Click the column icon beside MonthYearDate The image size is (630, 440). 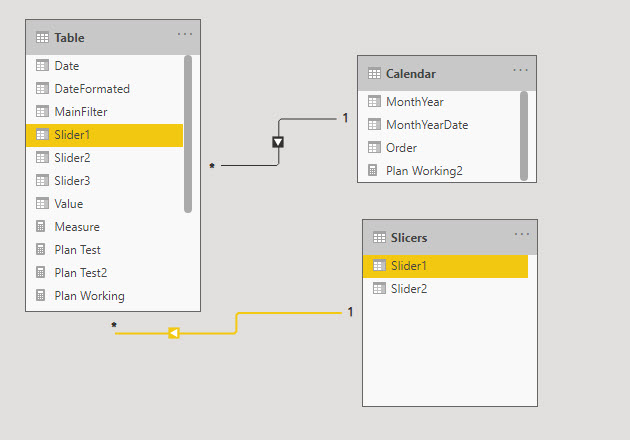point(374,125)
